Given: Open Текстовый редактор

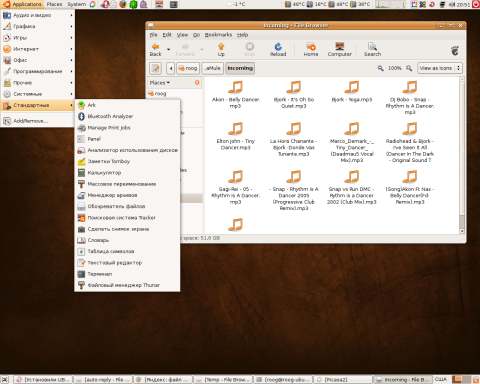Looking at the screenshot, I should tap(127, 263).
